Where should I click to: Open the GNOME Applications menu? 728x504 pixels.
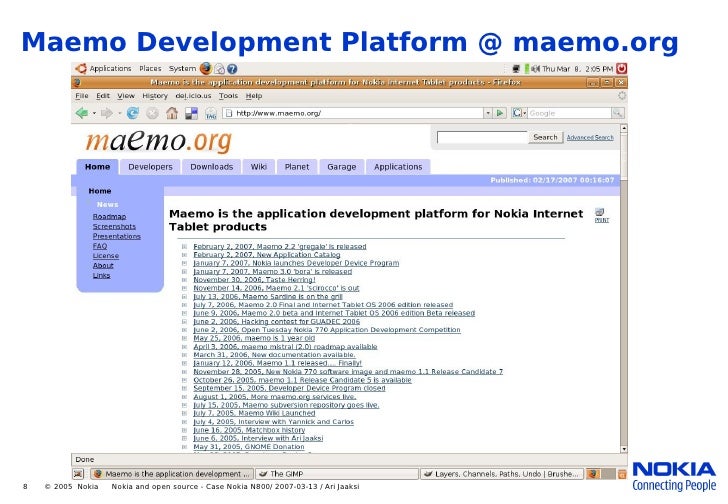click(110, 69)
